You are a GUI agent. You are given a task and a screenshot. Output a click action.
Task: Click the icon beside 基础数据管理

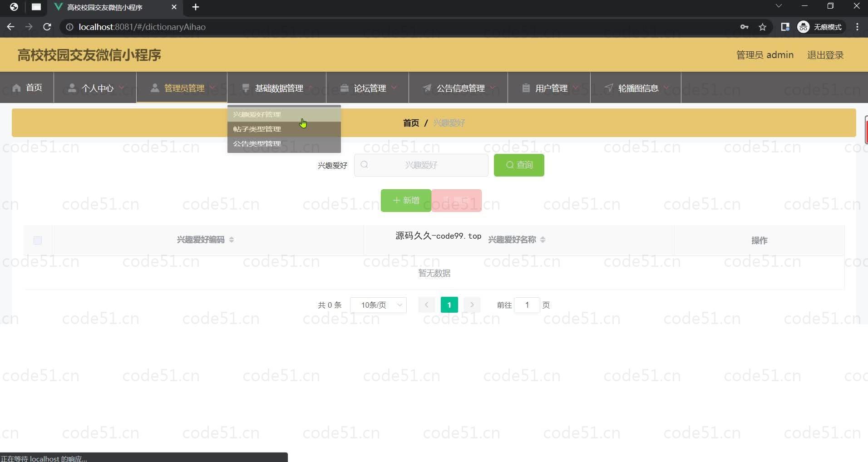246,88
